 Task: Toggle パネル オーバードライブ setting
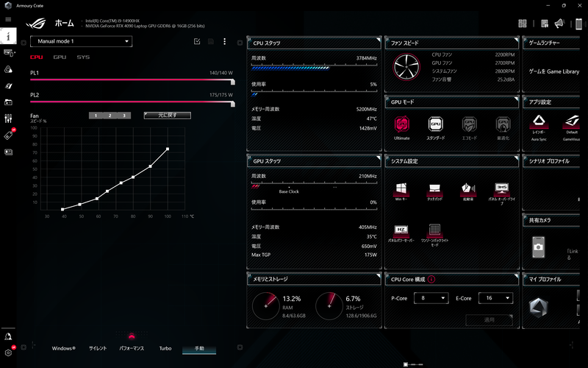[502, 189]
